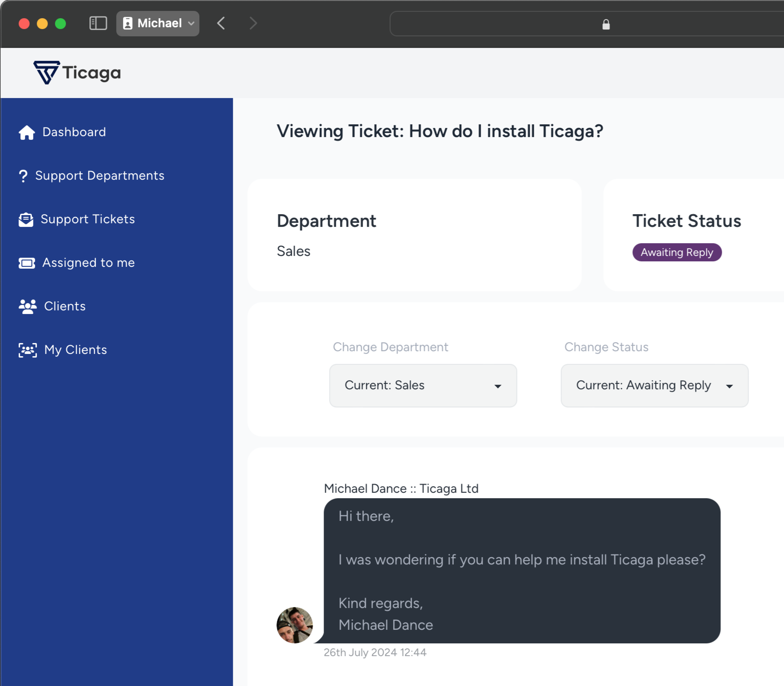The image size is (784, 686).
Task: Open My Clients from the sidebar
Action: coord(76,350)
